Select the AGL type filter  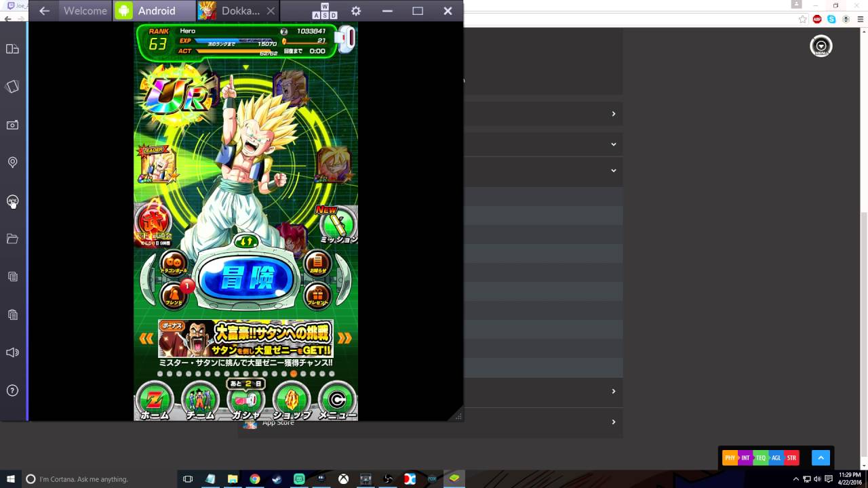[x=776, y=458]
